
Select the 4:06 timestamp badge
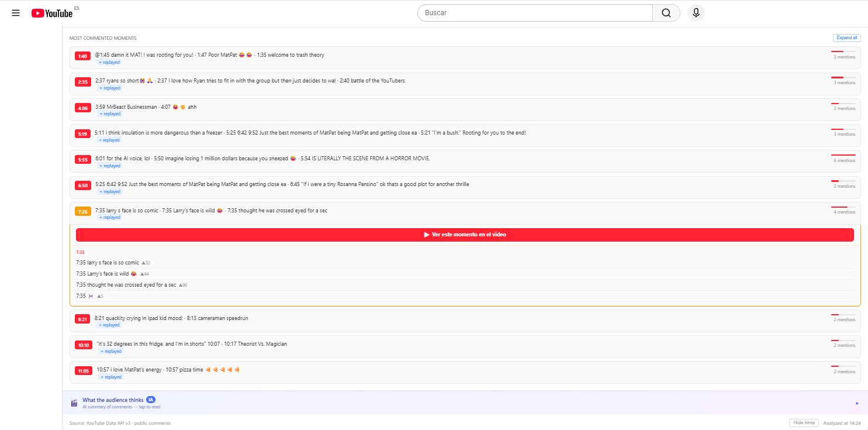coord(83,108)
